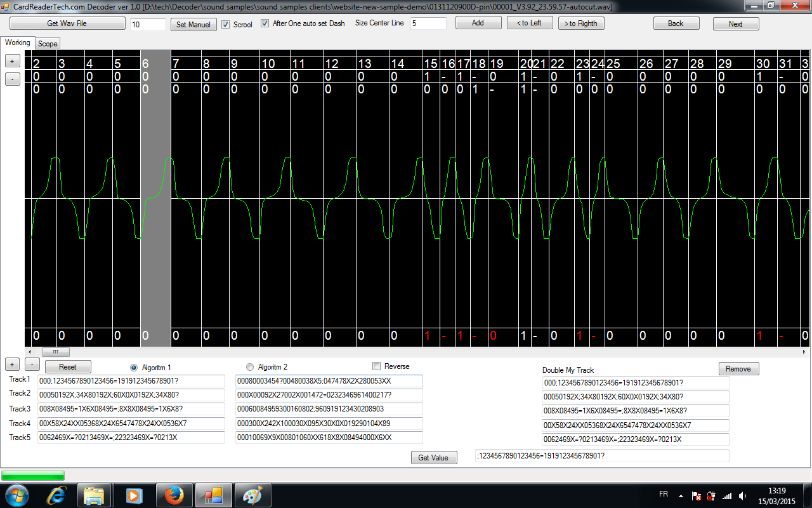Select the Algoritm 2 radio button

tap(250, 366)
